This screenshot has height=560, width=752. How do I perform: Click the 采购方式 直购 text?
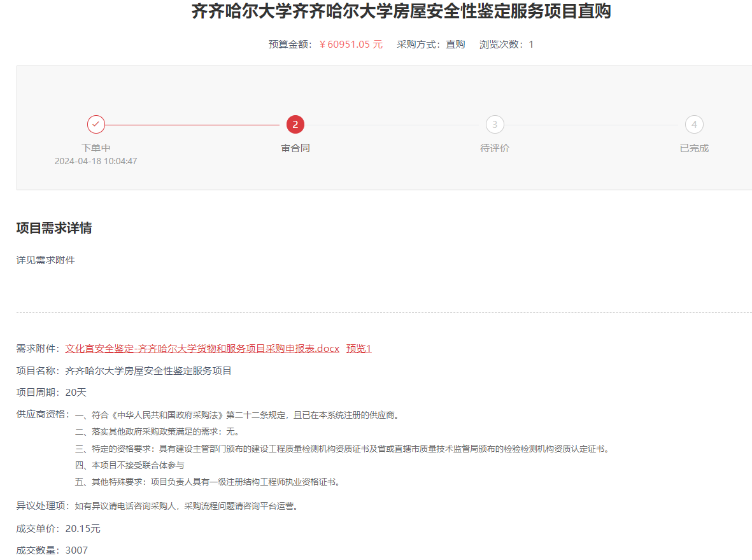[431, 45]
